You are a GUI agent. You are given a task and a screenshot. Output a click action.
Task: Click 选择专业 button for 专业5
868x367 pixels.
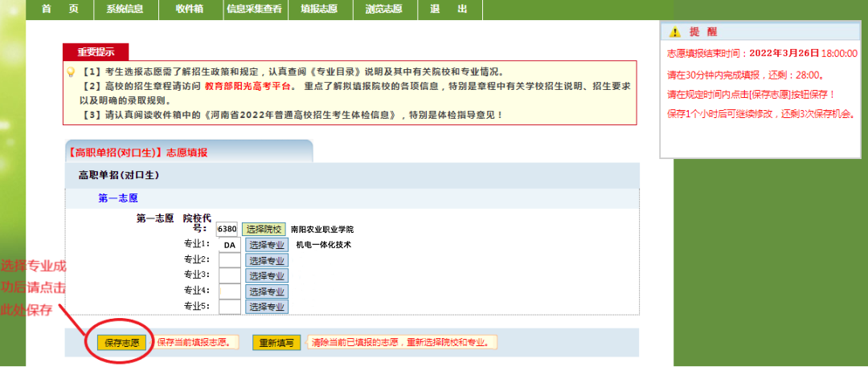click(267, 307)
